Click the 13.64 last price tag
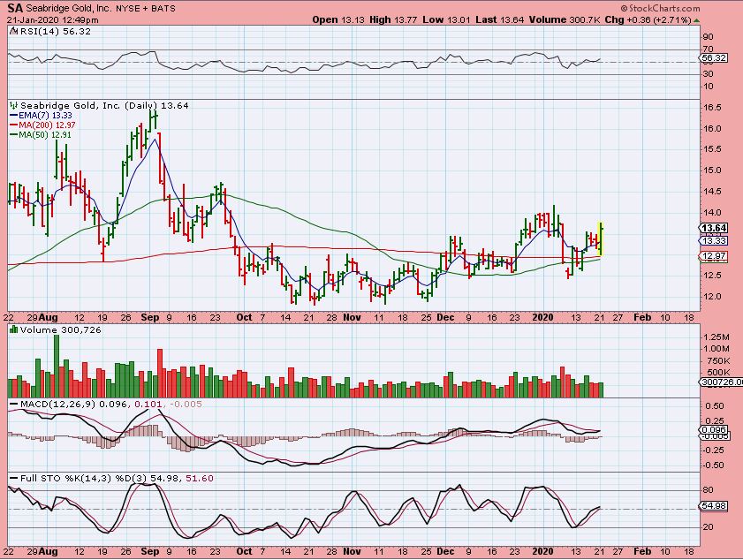This screenshot has height=560, width=743. 714,228
